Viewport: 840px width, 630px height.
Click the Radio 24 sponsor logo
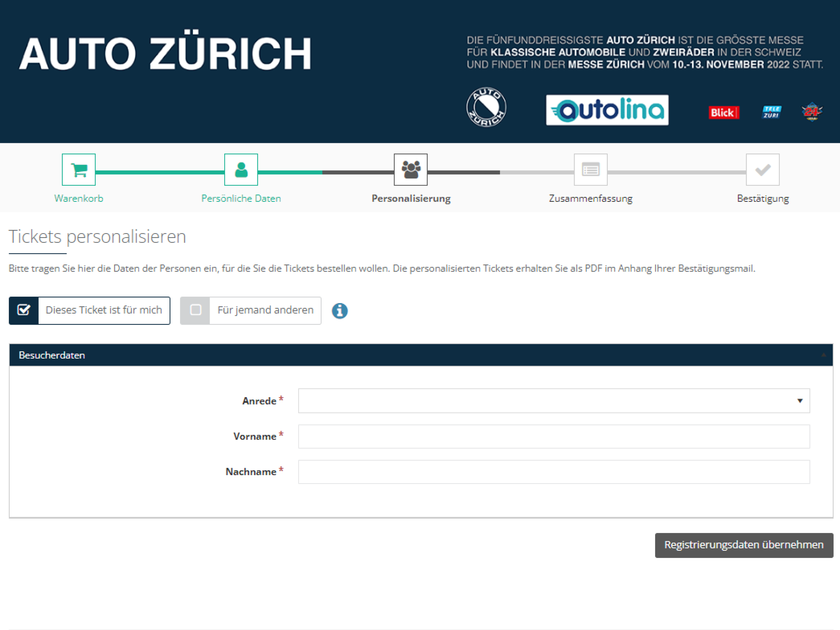pos(812,112)
